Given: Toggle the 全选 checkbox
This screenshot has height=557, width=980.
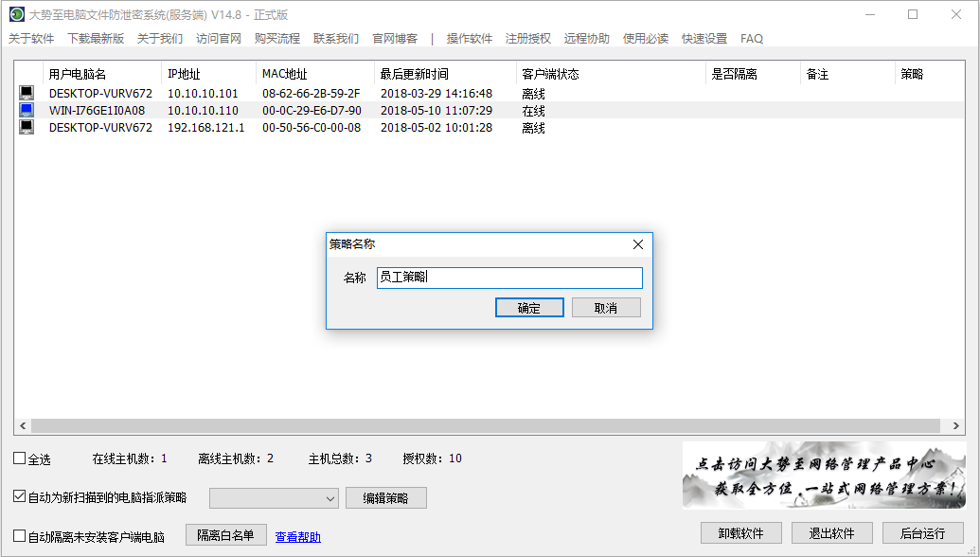Looking at the screenshot, I should coord(20,459).
